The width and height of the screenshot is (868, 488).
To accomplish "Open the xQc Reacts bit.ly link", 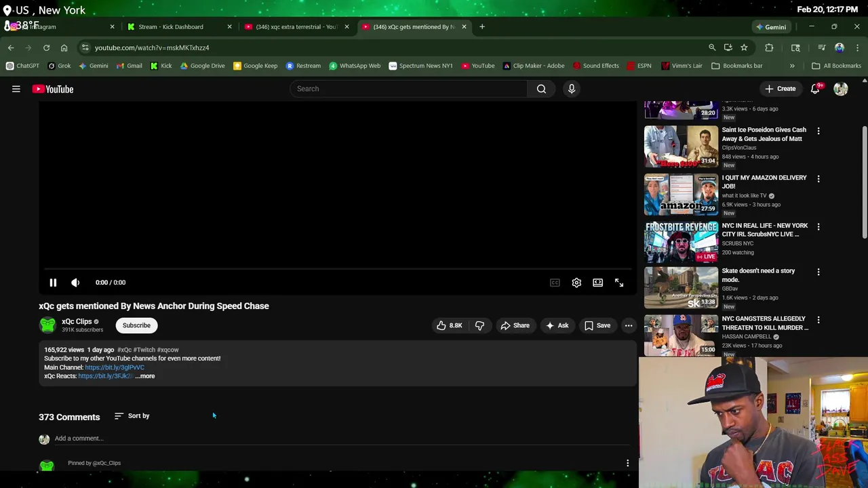I will tap(105, 376).
